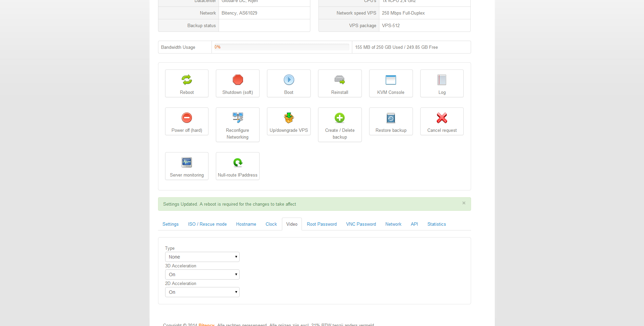644x326 pixels.
Task: Click the red Cancel request X icon
Action: [442, 118]
